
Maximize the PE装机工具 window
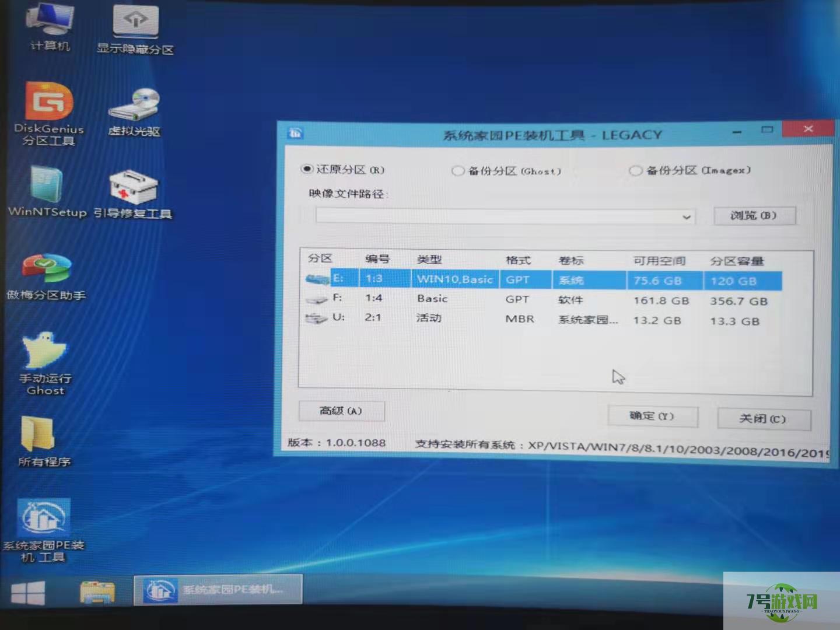767,129
